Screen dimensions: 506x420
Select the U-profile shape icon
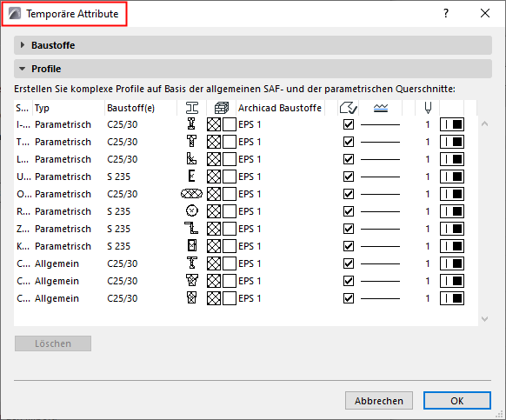(x=191, y=177)
